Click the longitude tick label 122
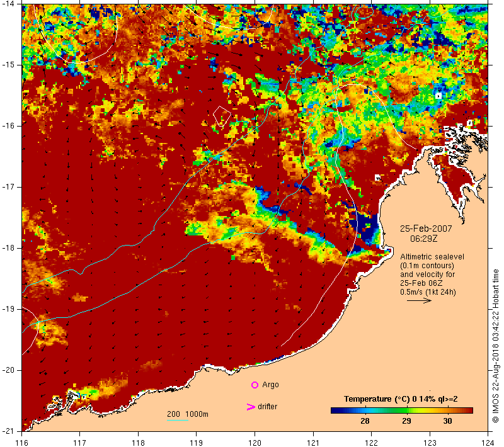Image resolution: width=504 pixels, height=447 pixels. pyautogui.click(x=372, y=443)
